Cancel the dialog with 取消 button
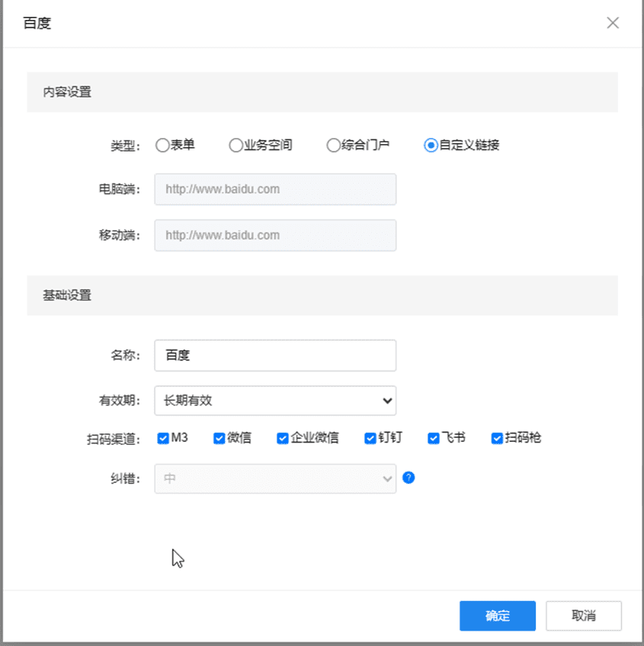644x646 pixels. [x=584, y=616]
